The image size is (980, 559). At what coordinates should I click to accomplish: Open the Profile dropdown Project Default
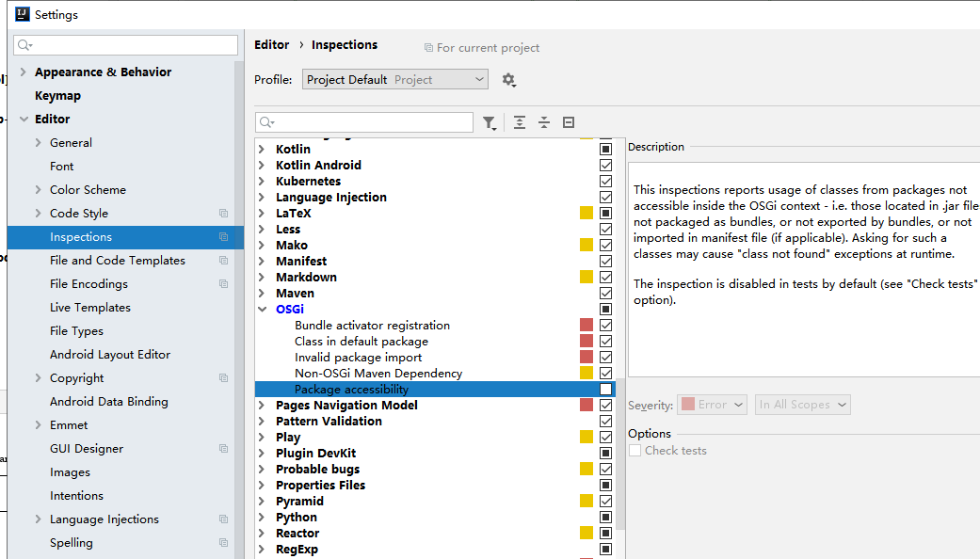coord(395,79)
